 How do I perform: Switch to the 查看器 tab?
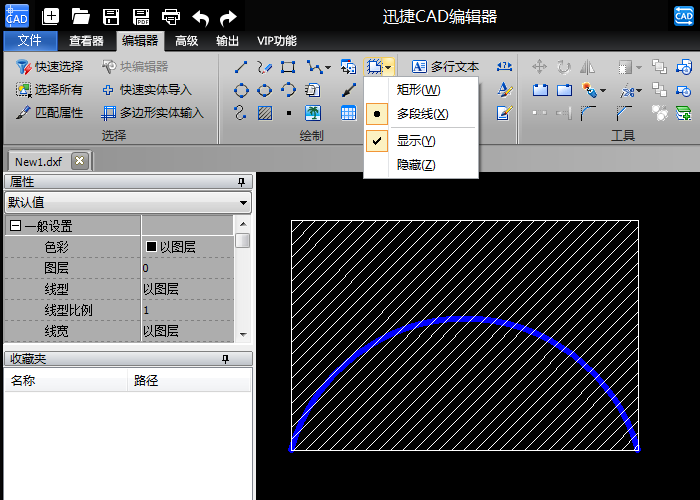coord(87,41)
